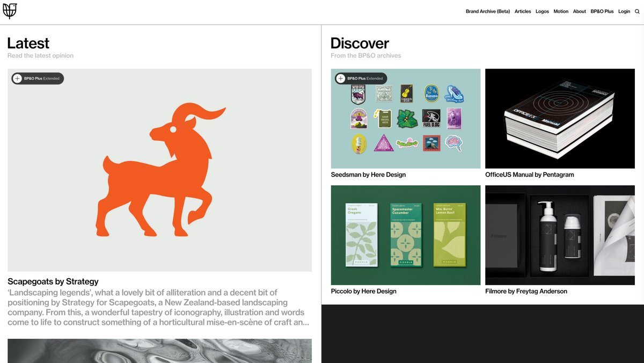Open Seedsman by Here Design title
This screenshot has width=644, height=363.
pyautogui.click(x=368, y=175)
